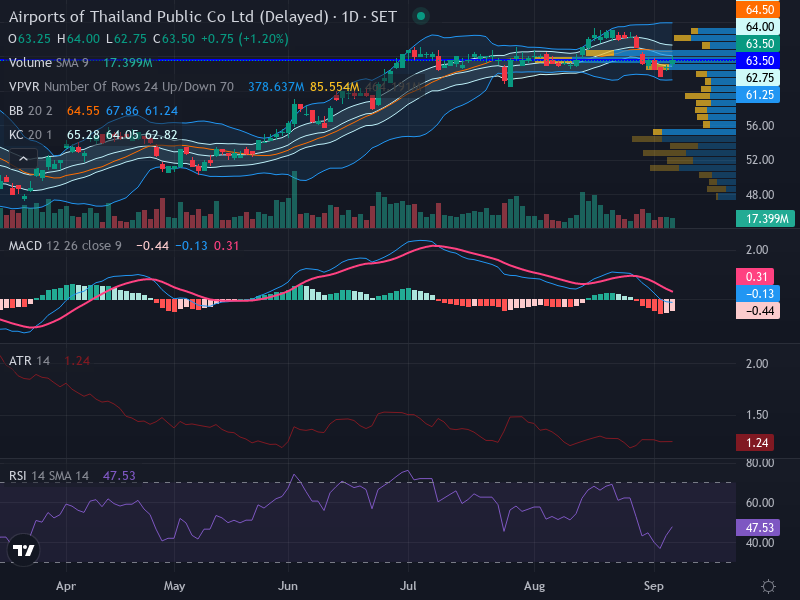Viewport: 800px width, 600px height.
Task: Click the 17.399M volume axis label
Action: (x=765, y=219)
